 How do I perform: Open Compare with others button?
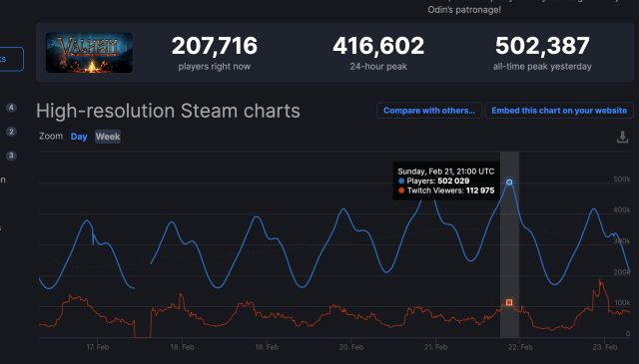(x=428, y=111)
